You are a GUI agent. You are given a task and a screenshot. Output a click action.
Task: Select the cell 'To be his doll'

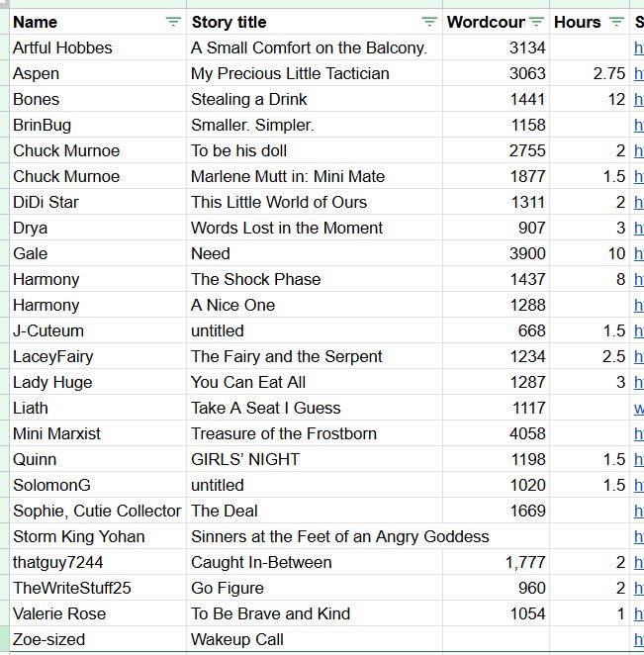point(315,150)
